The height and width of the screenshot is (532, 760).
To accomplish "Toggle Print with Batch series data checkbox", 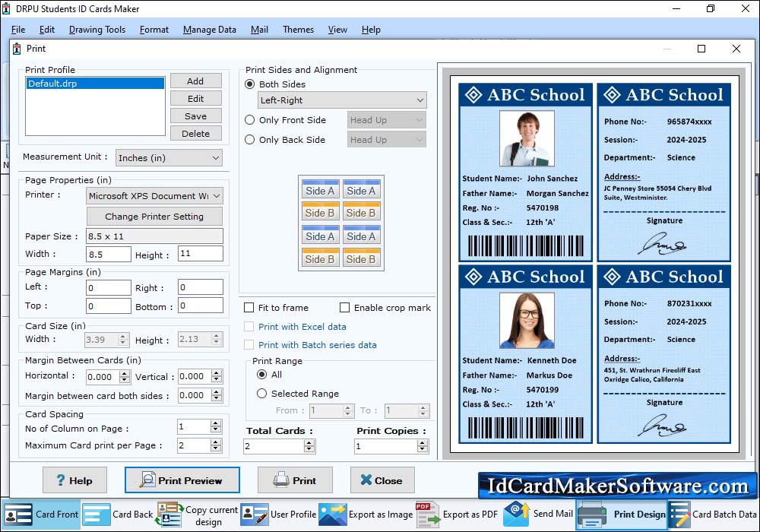I will pyautogui.click(x=249, y=345).
